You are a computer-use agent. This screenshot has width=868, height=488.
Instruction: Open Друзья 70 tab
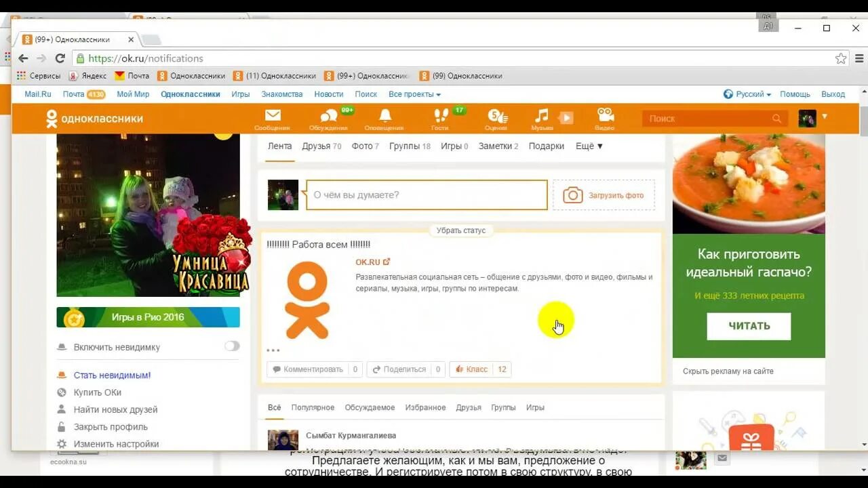tap(321, 146)
